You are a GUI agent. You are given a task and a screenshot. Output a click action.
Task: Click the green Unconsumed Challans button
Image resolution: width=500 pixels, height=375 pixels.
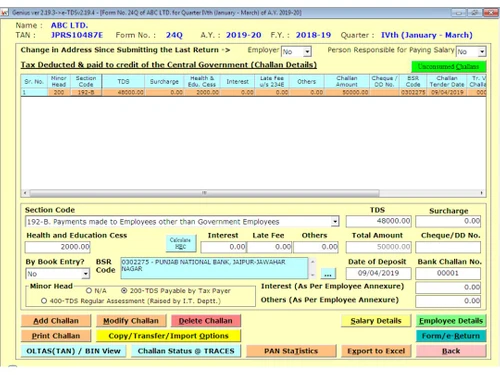pyautogui.click(x=448, y=66)
